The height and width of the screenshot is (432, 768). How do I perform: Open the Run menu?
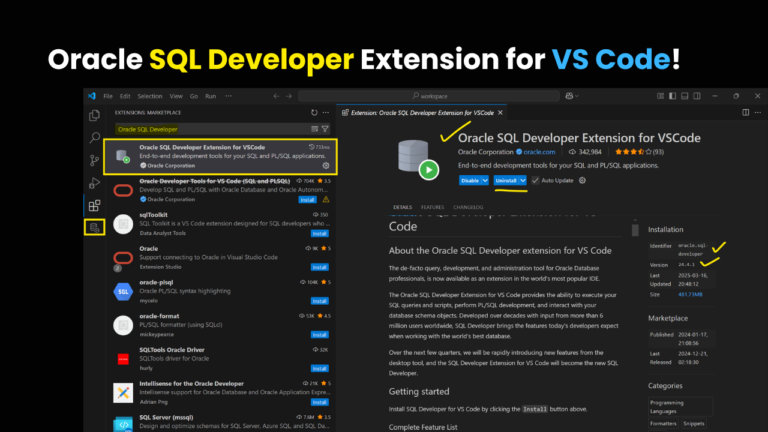(211, 96)
